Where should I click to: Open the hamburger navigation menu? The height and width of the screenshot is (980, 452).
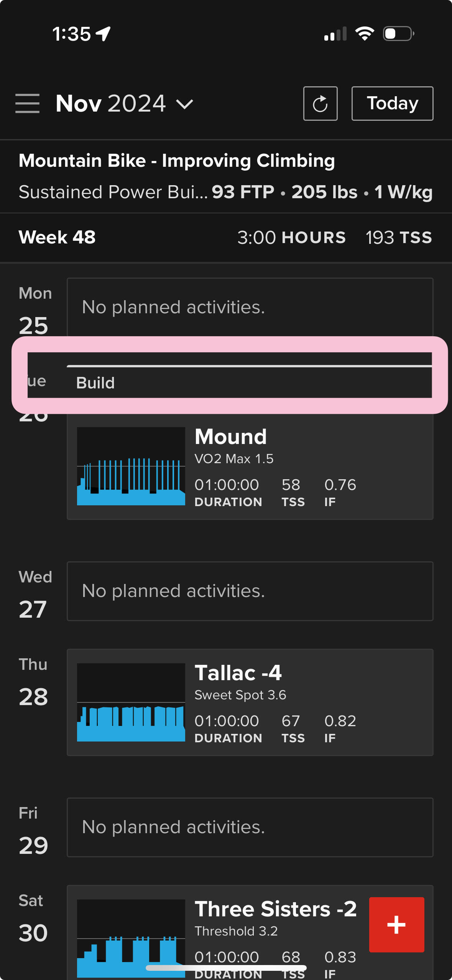pyautogui.click(x=27, y=104)
